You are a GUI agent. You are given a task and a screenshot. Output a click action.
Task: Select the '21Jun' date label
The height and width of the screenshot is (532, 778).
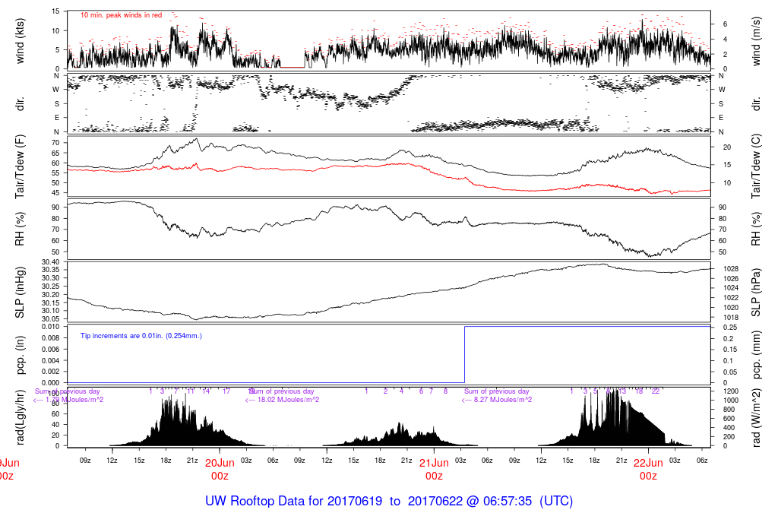pos(434,463)
